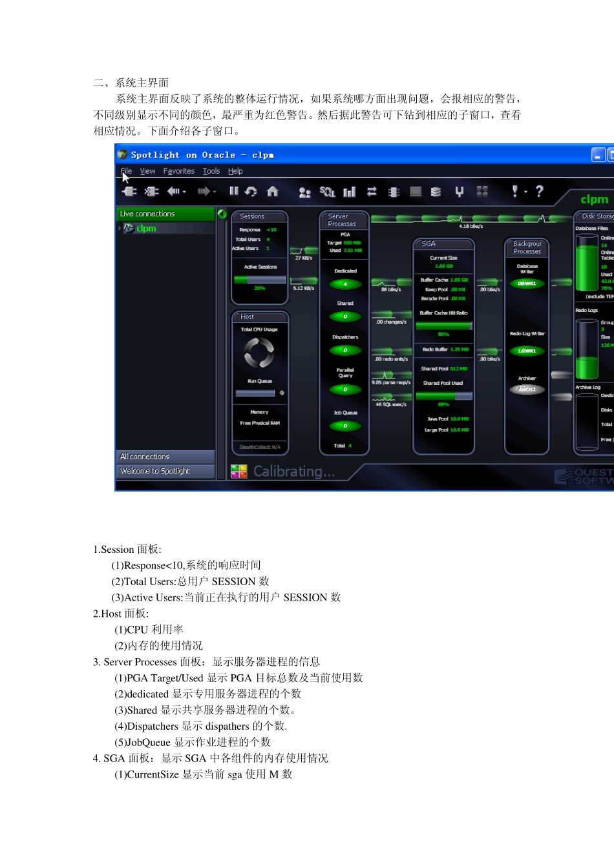Click the Current Size 1.66 GB value
The image size is (614, 868).
click(444, 266)
